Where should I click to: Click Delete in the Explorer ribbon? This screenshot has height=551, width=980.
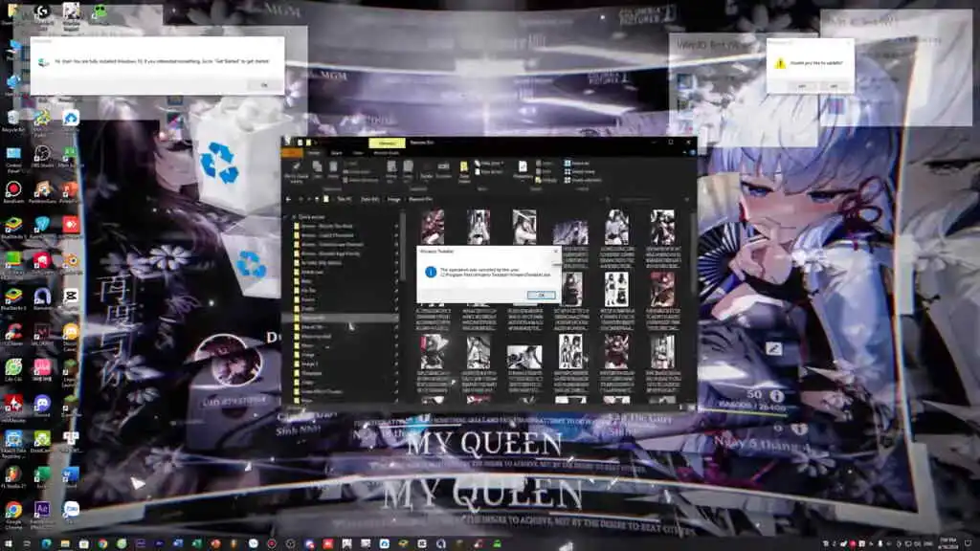(427, 171)
